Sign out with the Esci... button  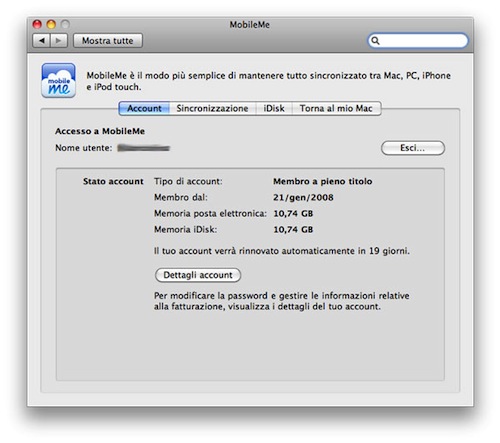[x=413, y=148]
